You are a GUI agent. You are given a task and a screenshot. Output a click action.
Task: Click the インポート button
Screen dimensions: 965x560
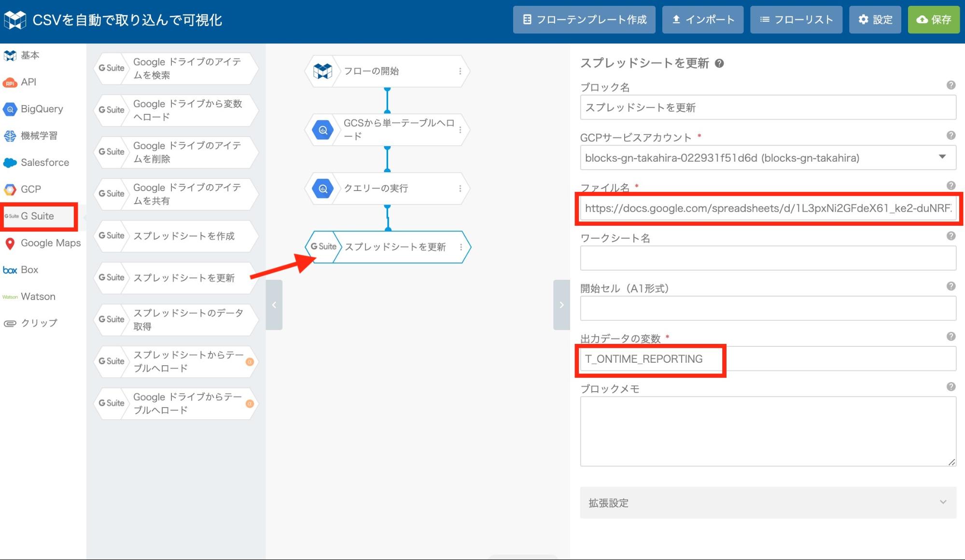(703, 20)
